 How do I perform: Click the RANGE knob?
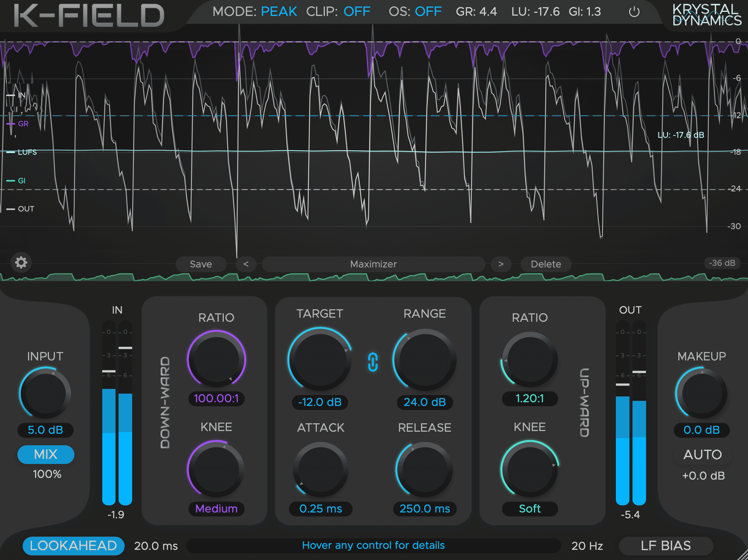pos(425,359)
